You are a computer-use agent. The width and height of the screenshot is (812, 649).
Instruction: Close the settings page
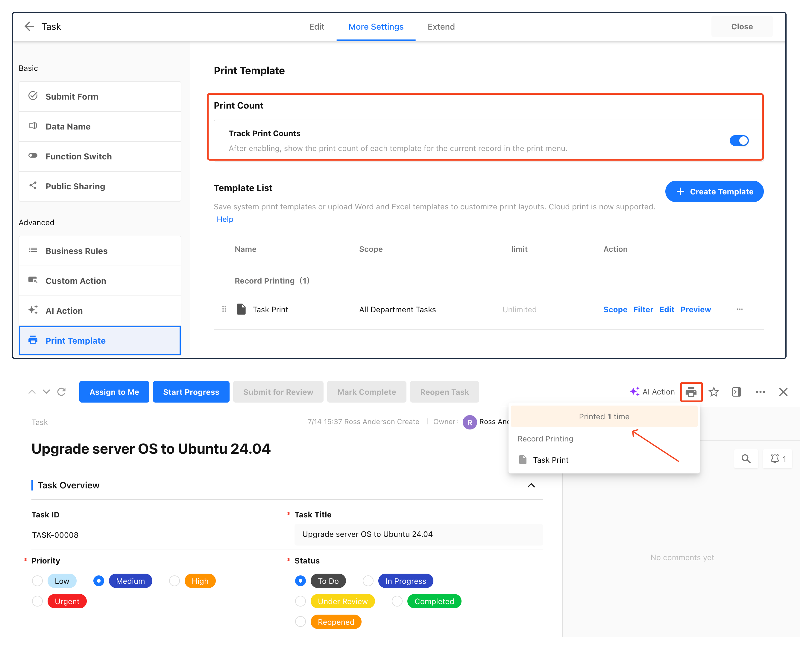(x=742, y=27)
